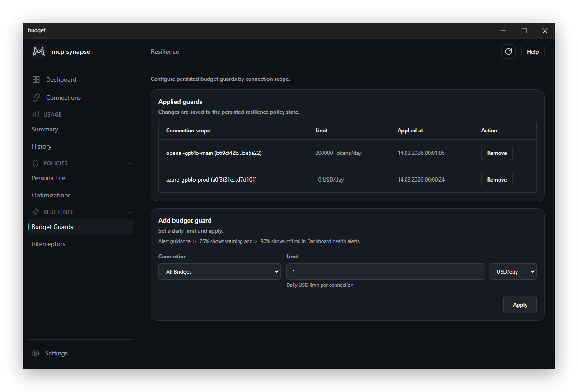Select the Connections link icon
Image resolution: width=578 pixels, height=392 pixels.
(x=36, y=97)
